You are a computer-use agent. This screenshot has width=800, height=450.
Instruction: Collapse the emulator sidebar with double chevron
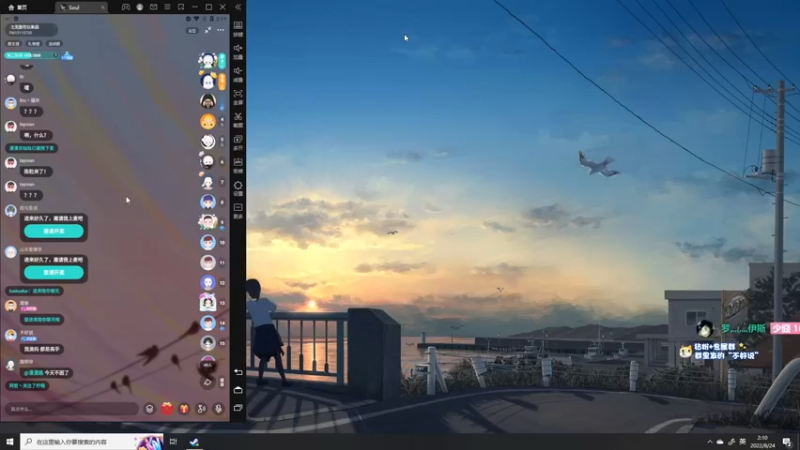point(238,7)
